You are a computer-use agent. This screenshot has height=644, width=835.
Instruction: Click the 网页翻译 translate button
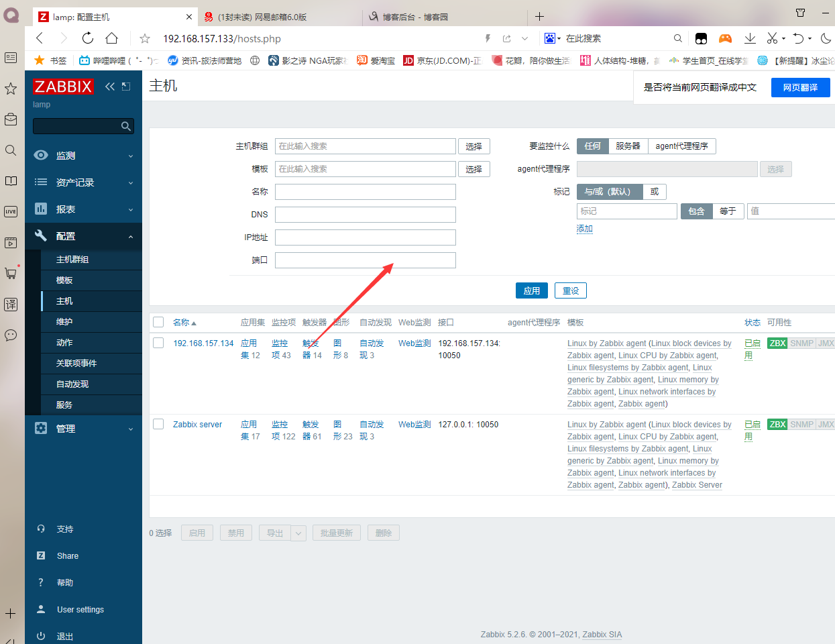[800, 87]
